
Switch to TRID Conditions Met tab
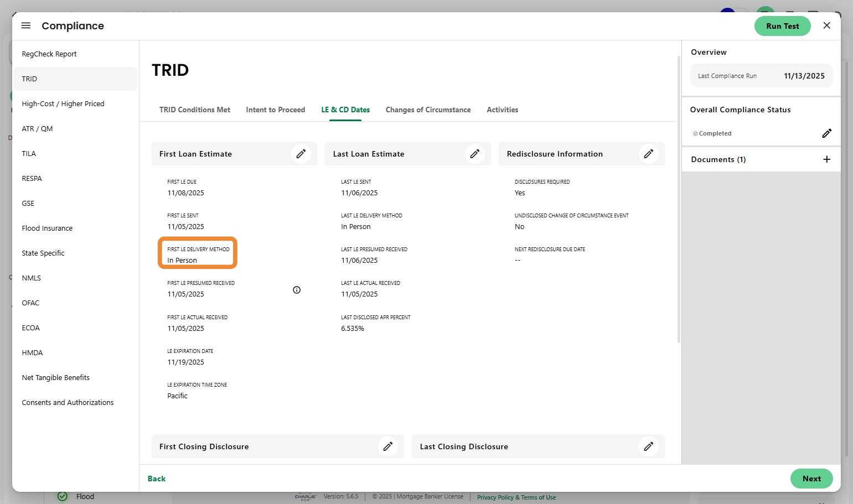coord(195,110)
